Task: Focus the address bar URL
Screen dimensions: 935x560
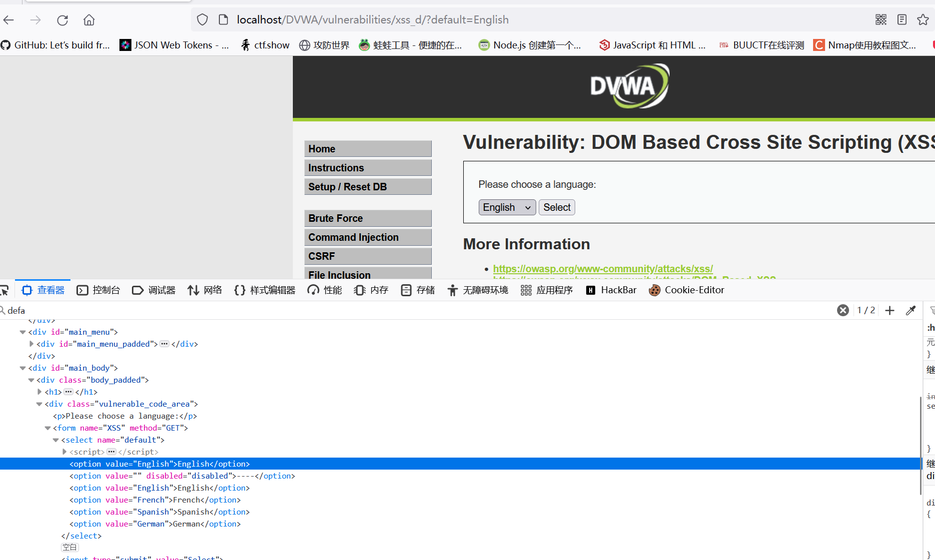Action: (373, 19)
